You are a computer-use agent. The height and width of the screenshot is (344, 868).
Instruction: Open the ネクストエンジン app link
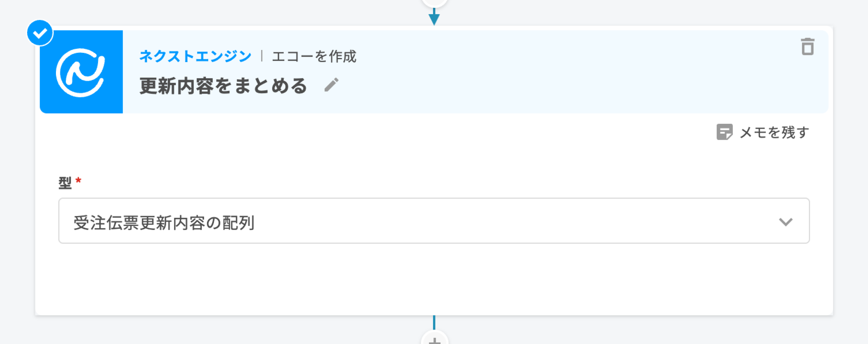click(195, 56)
